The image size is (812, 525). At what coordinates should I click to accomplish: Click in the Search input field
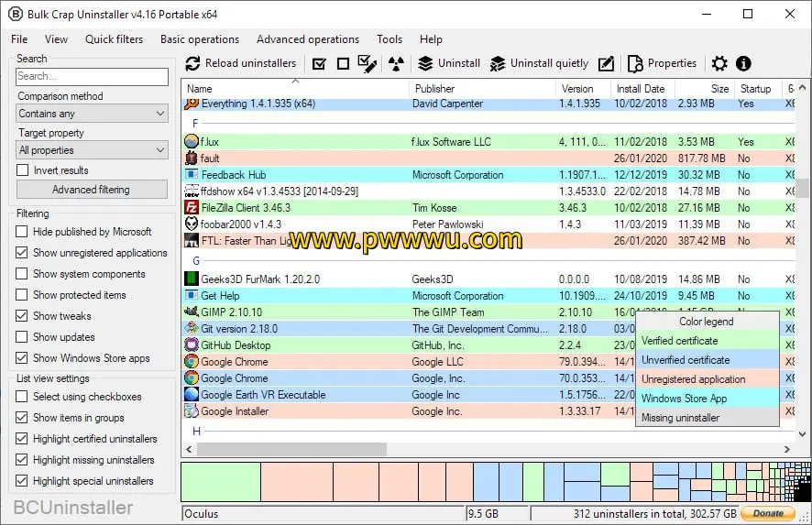pos(92,77)
